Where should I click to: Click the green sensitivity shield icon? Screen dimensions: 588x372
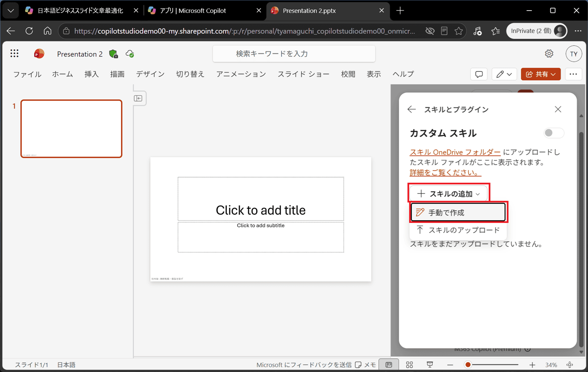coord(114,54)
